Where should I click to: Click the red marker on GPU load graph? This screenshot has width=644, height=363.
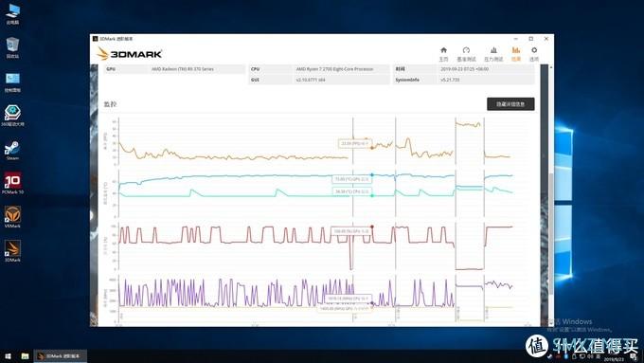[x=372, y=227]
